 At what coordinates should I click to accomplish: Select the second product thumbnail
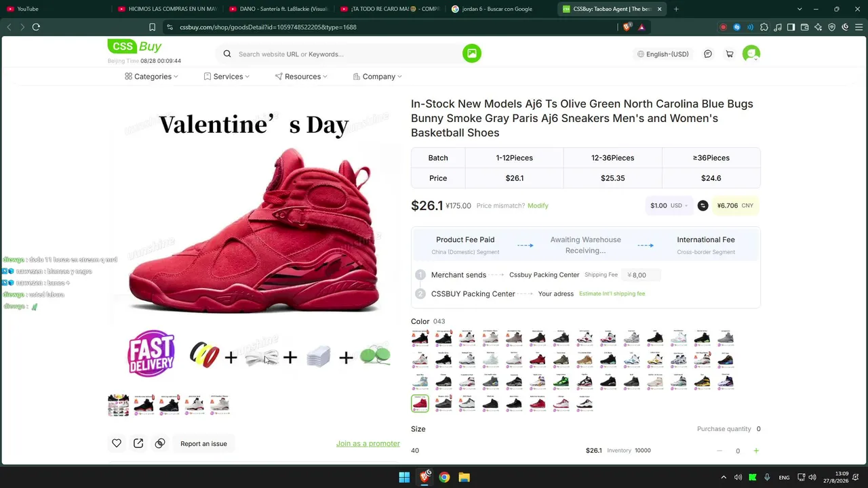pyautogui.click(x=144, y=405)
